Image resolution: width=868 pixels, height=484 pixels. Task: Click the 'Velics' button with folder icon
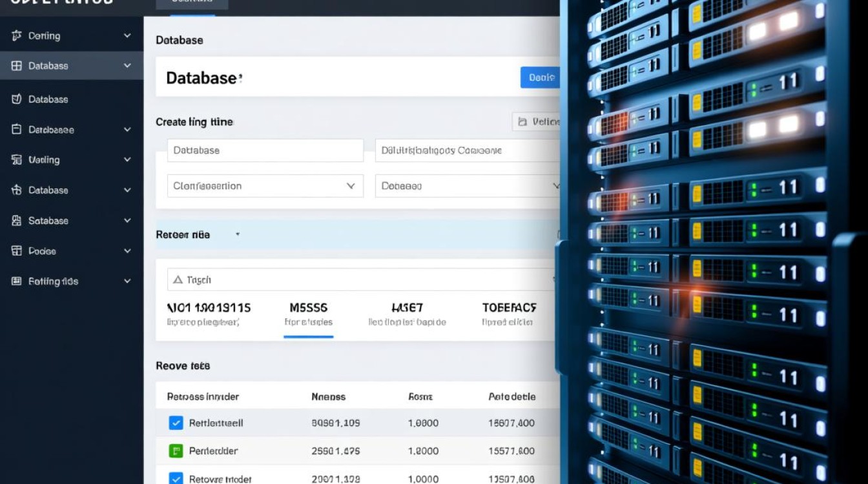click(x=536, y=121)
